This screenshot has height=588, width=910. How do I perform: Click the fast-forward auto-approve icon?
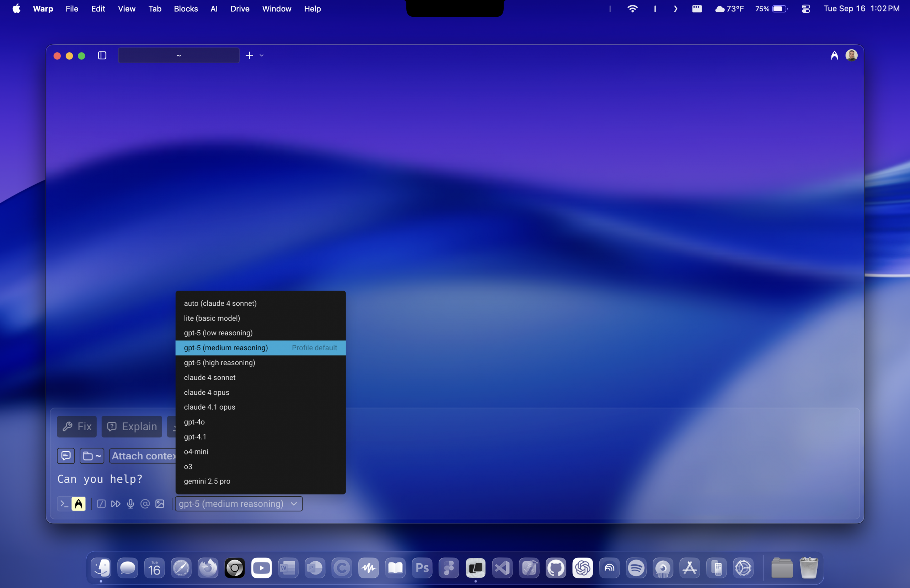pyautogui.click(x=116, y=503)
